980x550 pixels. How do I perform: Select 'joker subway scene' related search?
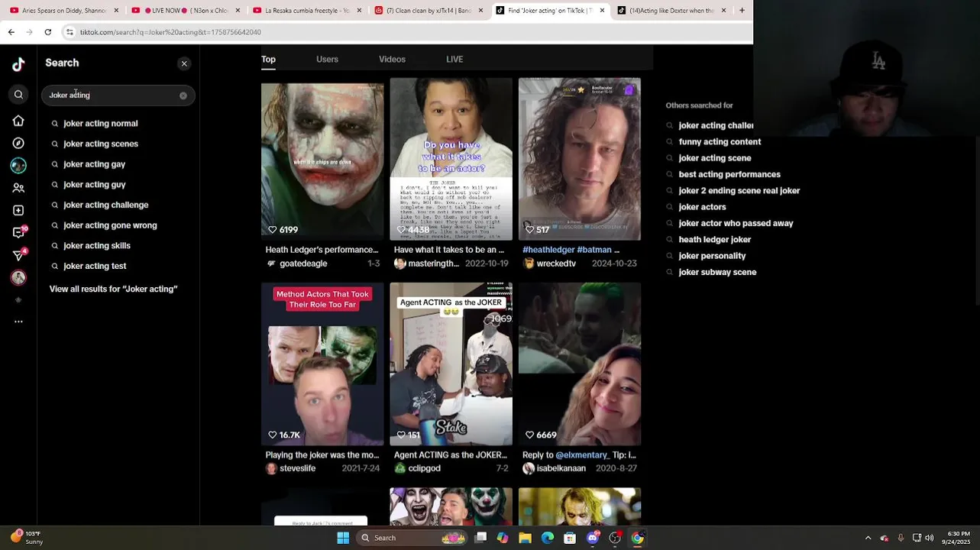[717, 273]
